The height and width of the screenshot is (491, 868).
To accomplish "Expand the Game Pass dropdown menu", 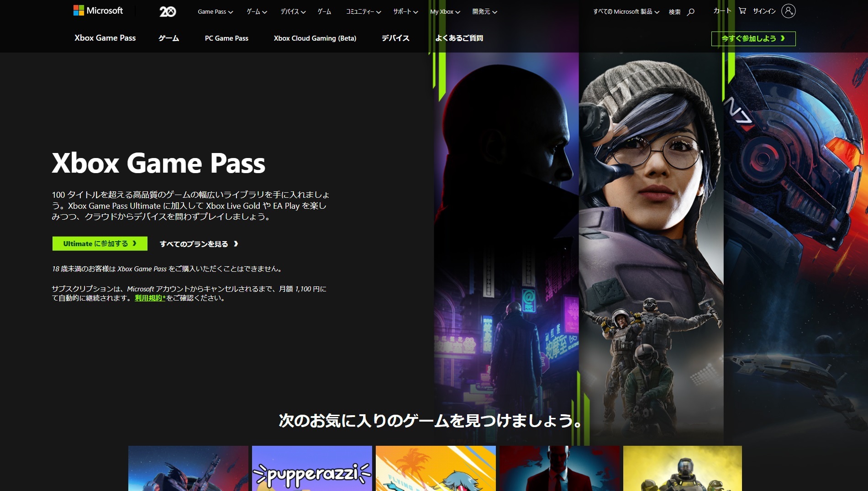I will point(216,12).
